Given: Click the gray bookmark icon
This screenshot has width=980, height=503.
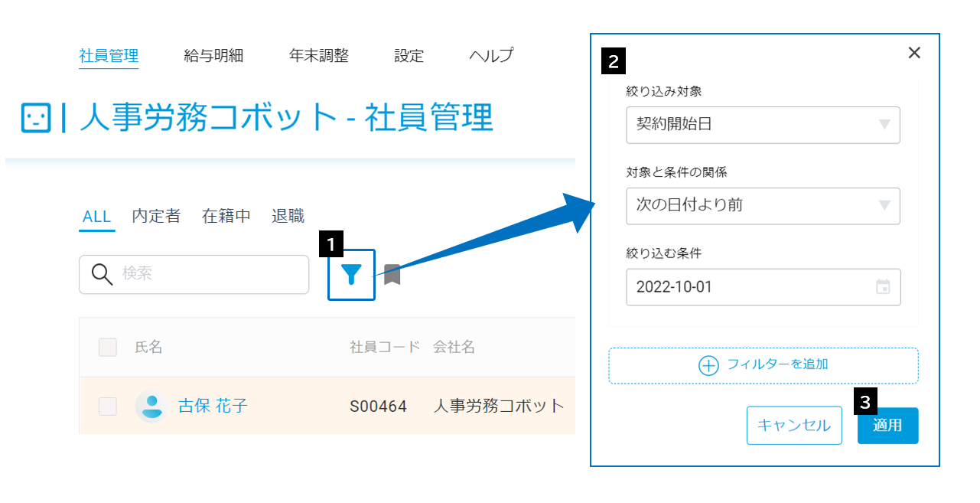Looking at the screenshot, I should (392, 274).
